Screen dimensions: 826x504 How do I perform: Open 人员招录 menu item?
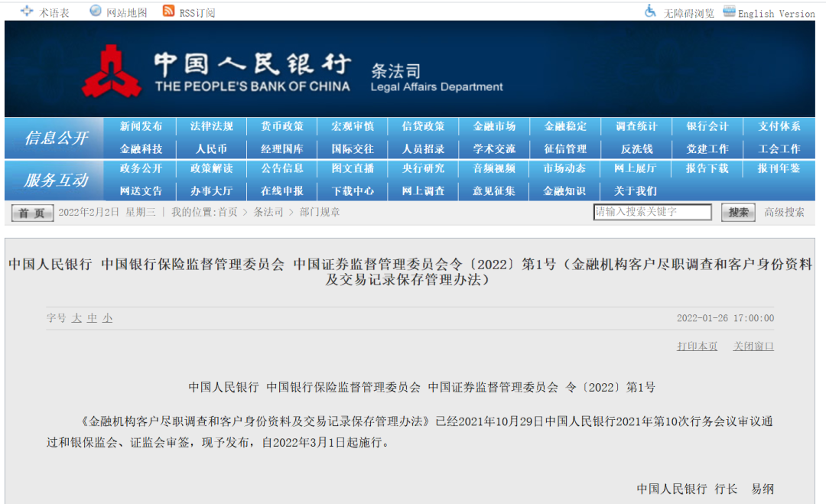pyautogui.click(x=423, y=149)
